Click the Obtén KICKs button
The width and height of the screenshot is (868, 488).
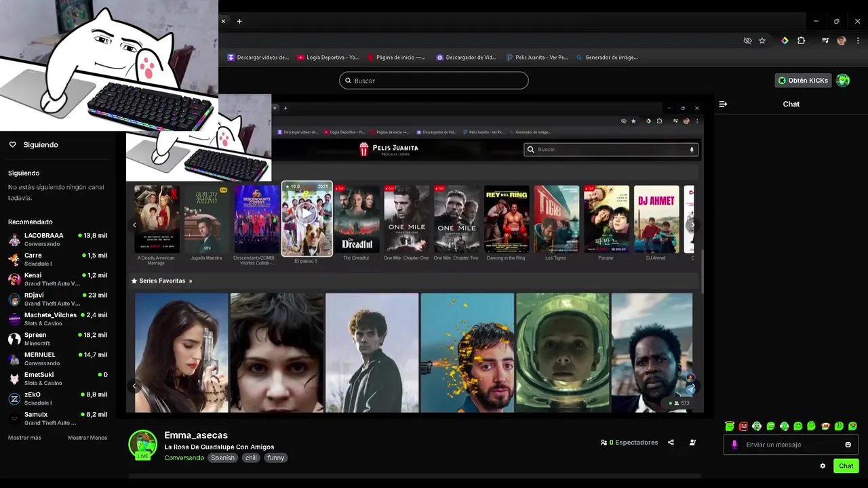tap(804, 80)
